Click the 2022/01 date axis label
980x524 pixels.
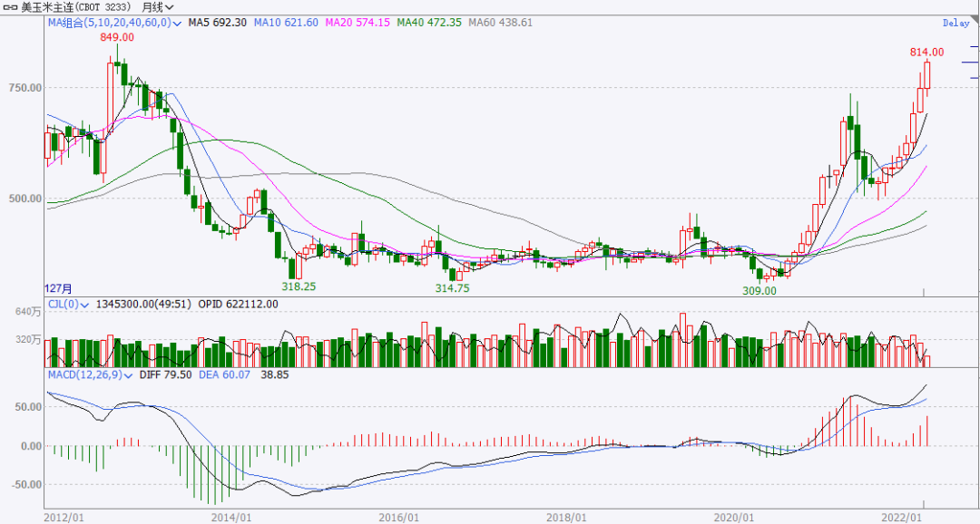(901, 518)
